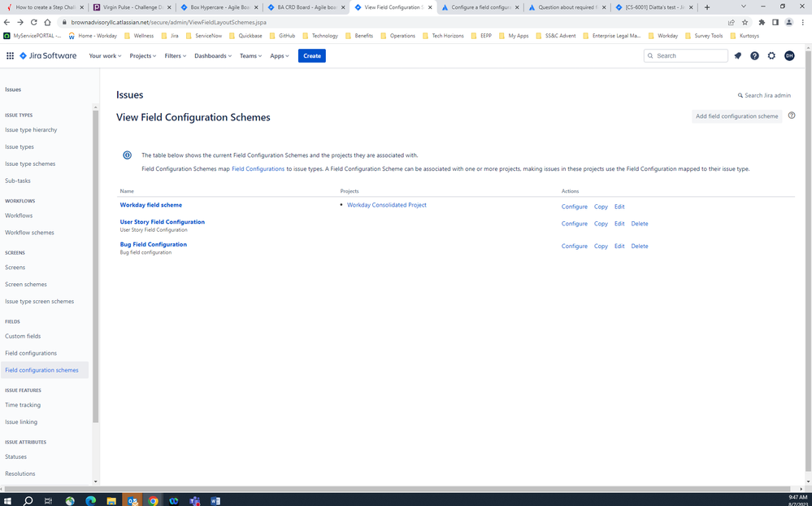
Task: Click the info icon above the schemes table
Action: coord(128,155)
